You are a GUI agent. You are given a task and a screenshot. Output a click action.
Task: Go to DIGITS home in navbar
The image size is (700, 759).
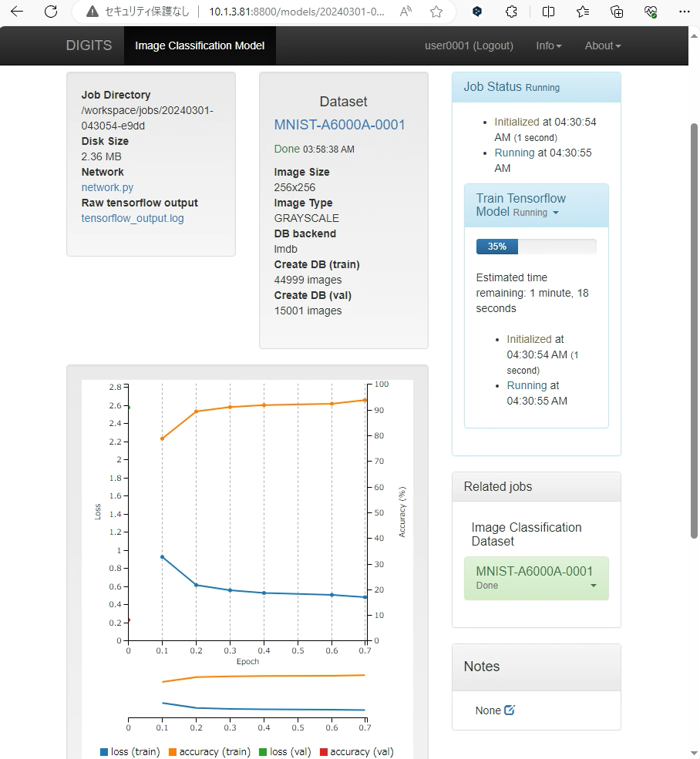pos(89,45)
